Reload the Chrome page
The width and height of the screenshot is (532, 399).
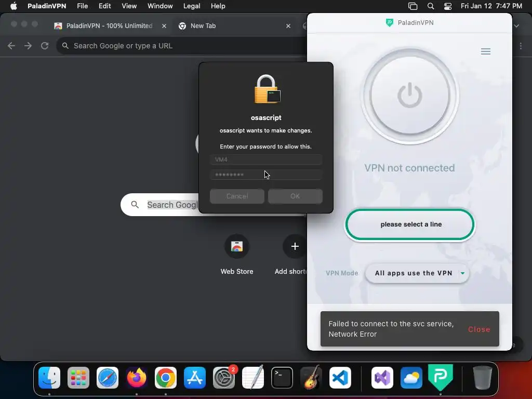pos(45,46)
